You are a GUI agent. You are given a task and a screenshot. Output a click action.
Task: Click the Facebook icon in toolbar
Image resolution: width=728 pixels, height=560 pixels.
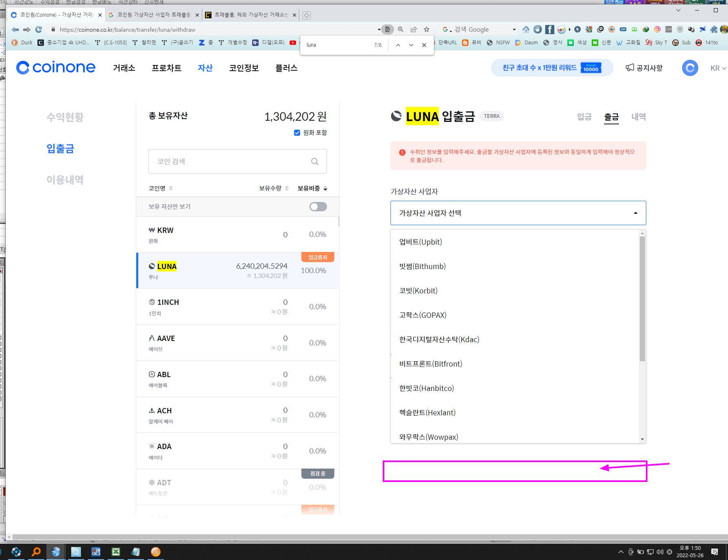(549, 29)
